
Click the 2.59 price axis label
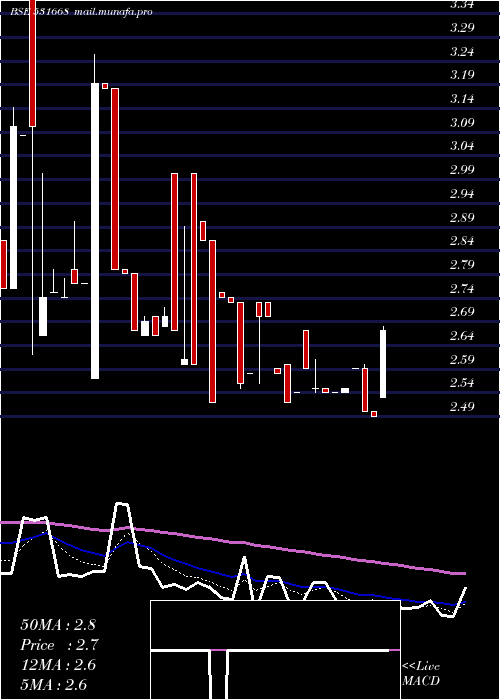tap(462, 359)
